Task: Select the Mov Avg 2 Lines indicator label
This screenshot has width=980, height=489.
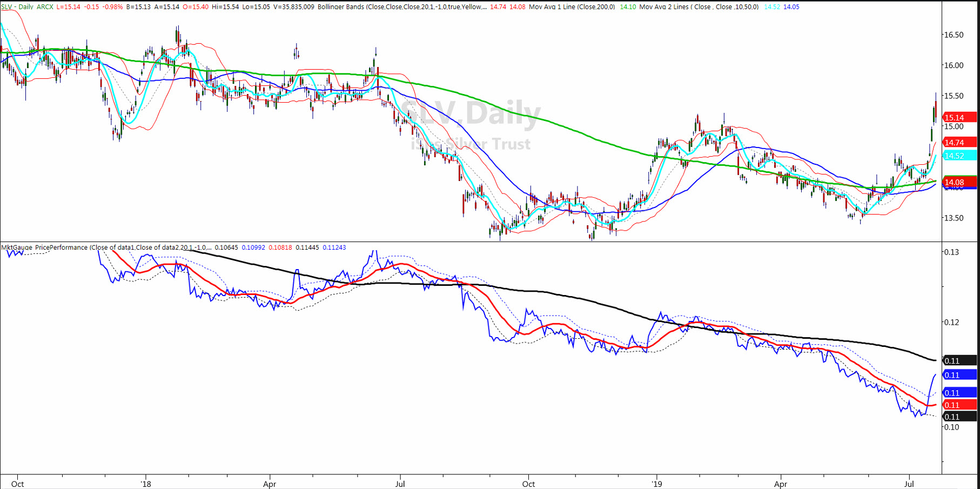Action: point(699,7)
